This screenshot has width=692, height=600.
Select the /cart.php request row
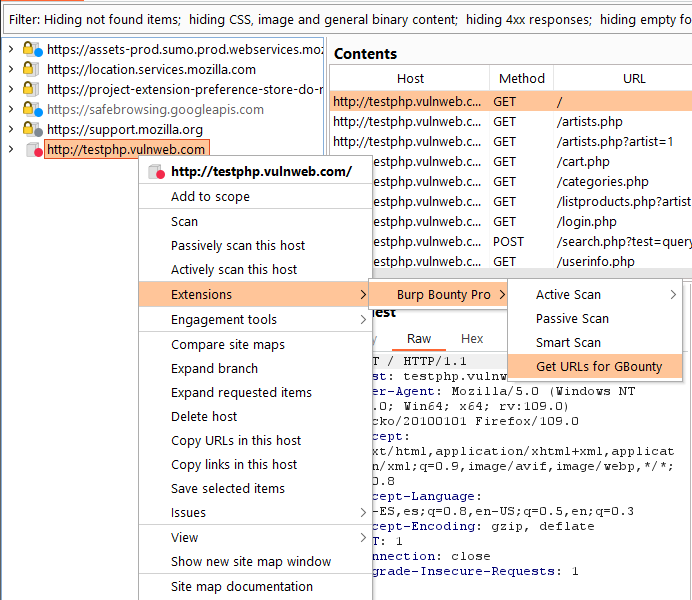pyautogui.click(x=532, y=161)
